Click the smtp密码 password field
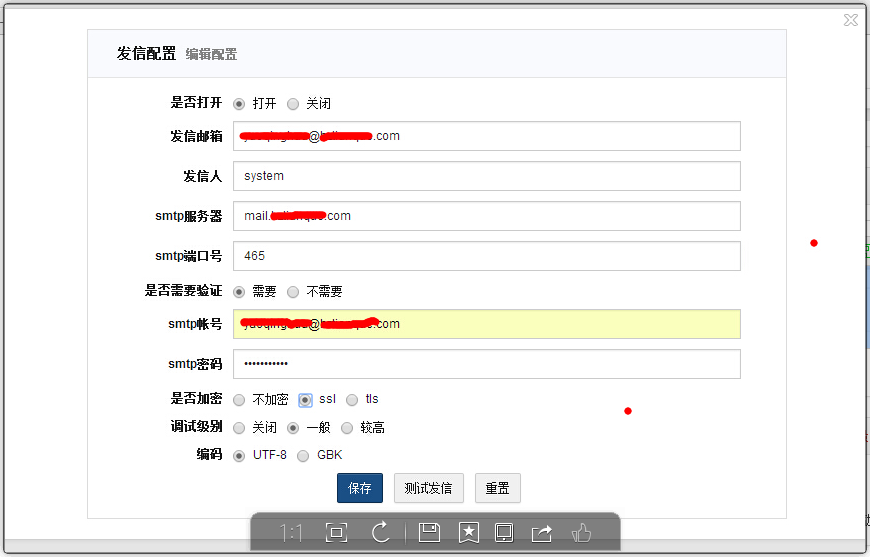Image resolution: width=870 pixels, height=557 pixels. coord(487,364)
